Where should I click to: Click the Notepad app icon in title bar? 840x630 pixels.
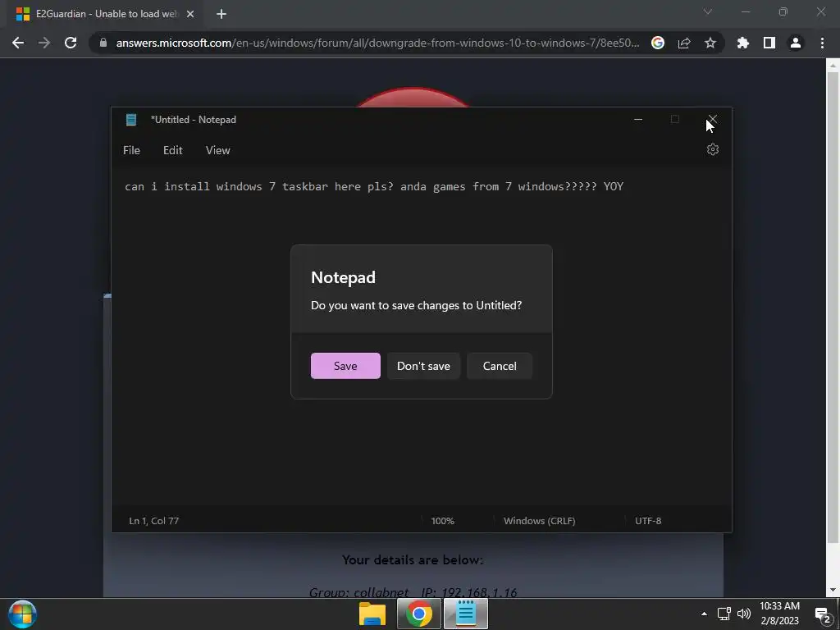point(130,120)
